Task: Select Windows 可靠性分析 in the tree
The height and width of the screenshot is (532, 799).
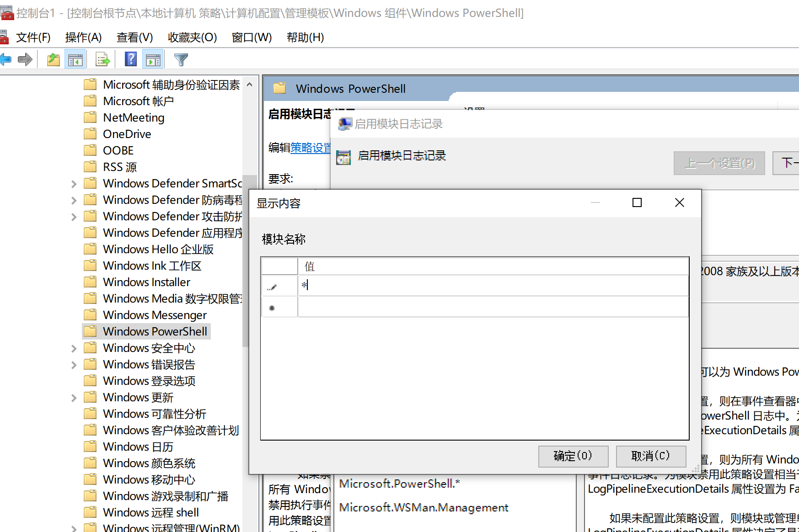Action: [155, 414]
